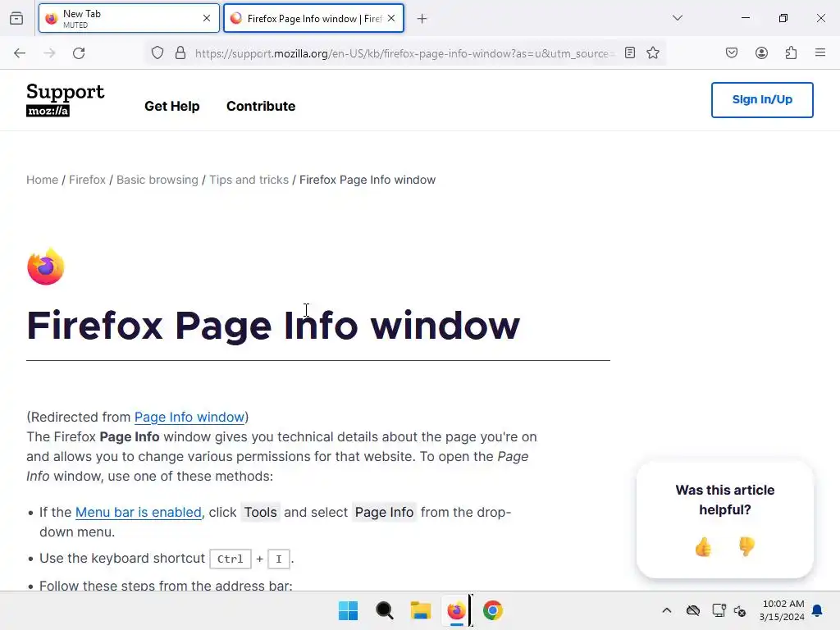Open the Contribute menu
Viewport: 840px width, 630px height.
coord(261,106)
